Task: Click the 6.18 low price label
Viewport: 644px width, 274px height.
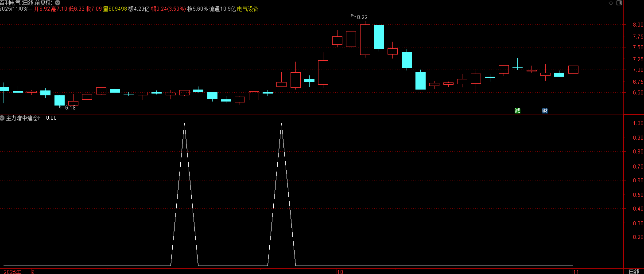Action: pyautogui.click(x=70, y=108)
